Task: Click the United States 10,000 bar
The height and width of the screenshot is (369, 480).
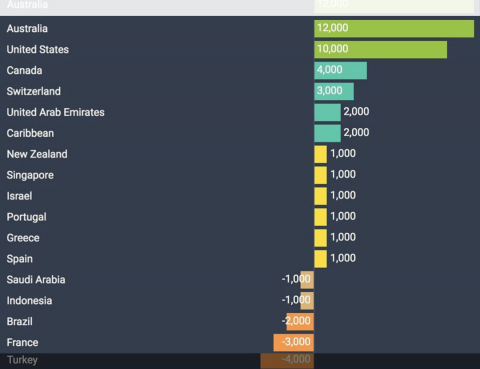Action: (380, 49)
